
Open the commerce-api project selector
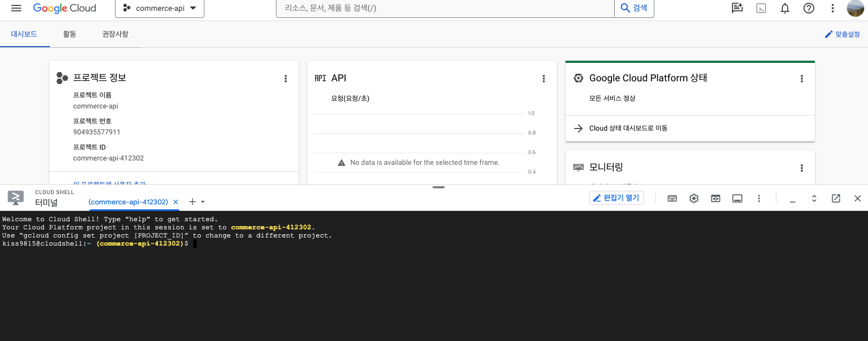[159, 8]
